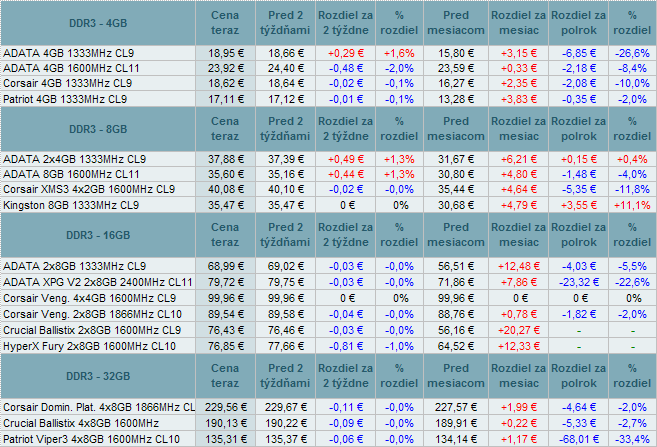Click the 229,67 € two-weeks-ago price
The width and height of the screenshot is (657, 447).
pyautogui.click(x=286, y=407)
